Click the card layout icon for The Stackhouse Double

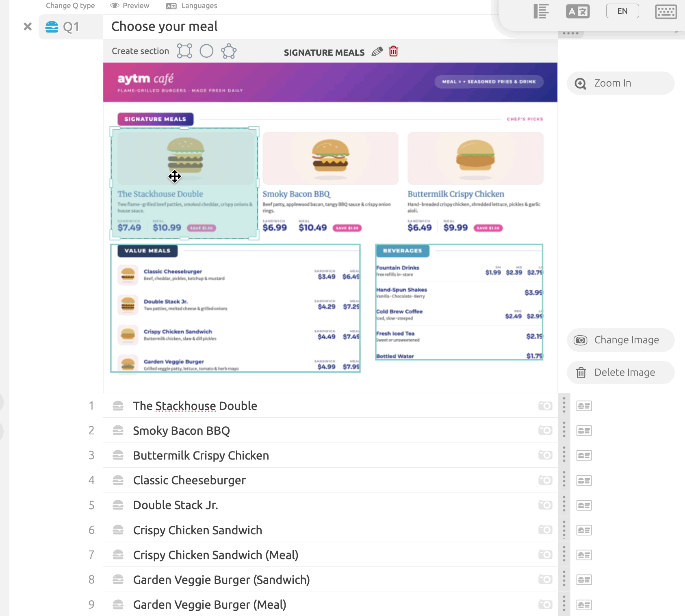coord(584,406)
